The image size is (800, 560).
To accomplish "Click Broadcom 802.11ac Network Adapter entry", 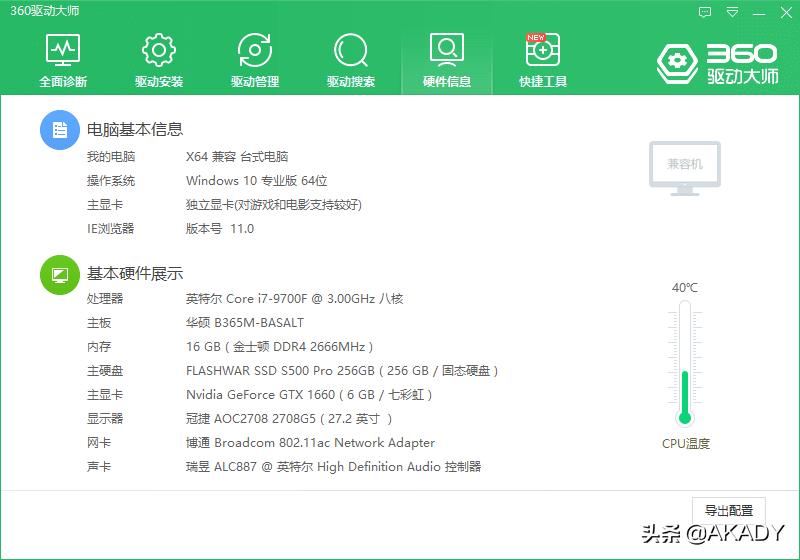I will (310, 443).
